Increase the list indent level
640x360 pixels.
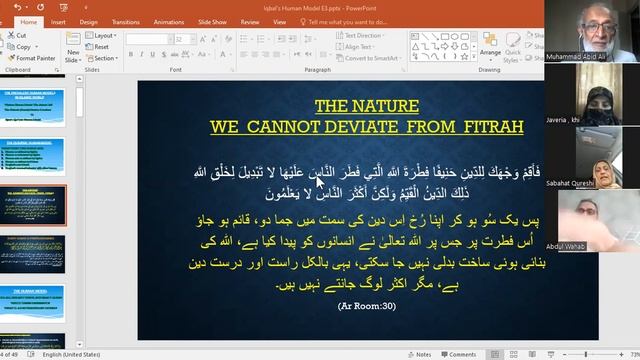[x=292, y=39]
